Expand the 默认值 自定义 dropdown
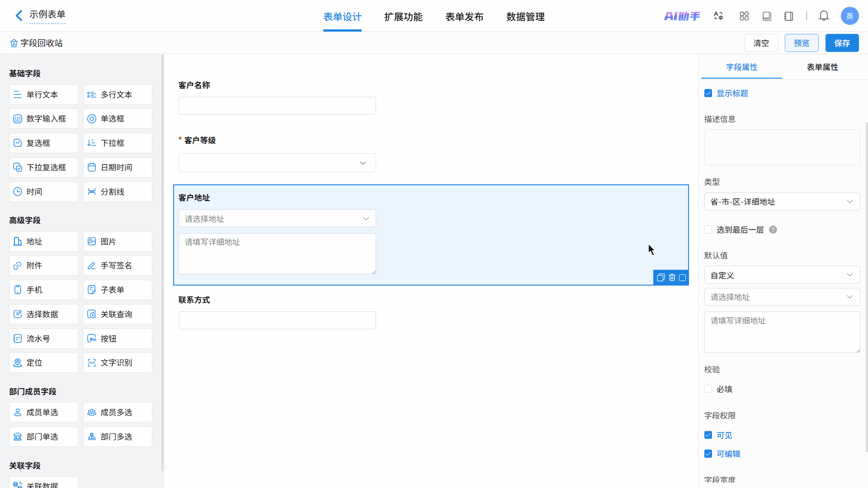868x488 pixels. coord(782,275)
